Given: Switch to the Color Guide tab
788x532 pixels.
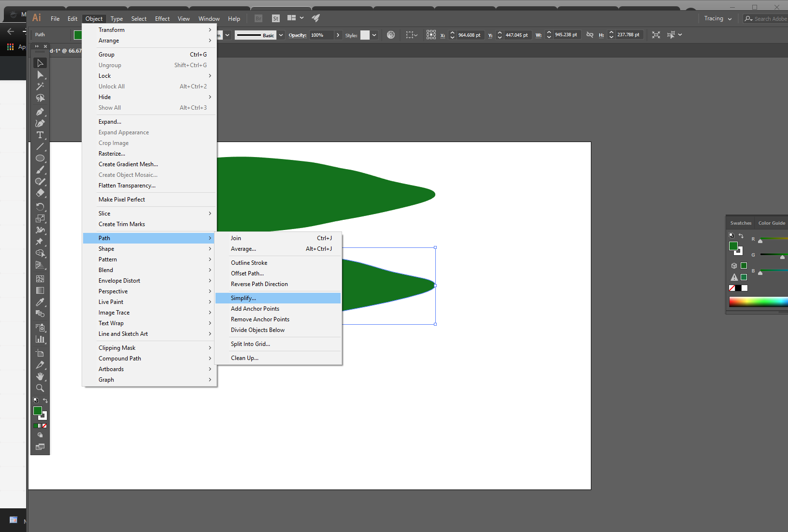Looking at the screenshot, I should pos(772,223).
